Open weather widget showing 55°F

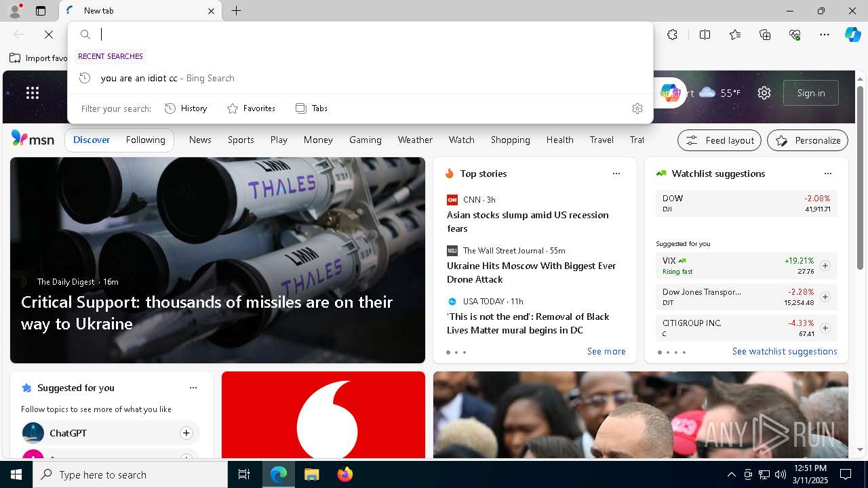tap(720, 93)
